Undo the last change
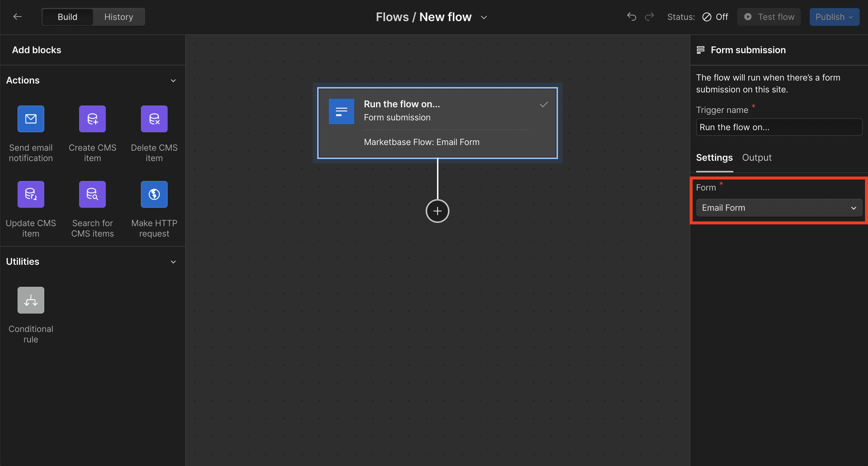 pos(631,17)
